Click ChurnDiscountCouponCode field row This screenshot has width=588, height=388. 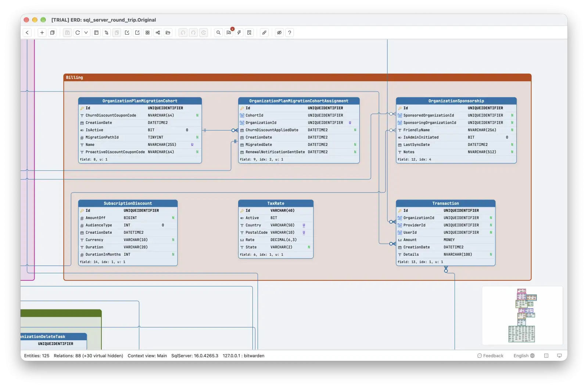pos(140,115)
